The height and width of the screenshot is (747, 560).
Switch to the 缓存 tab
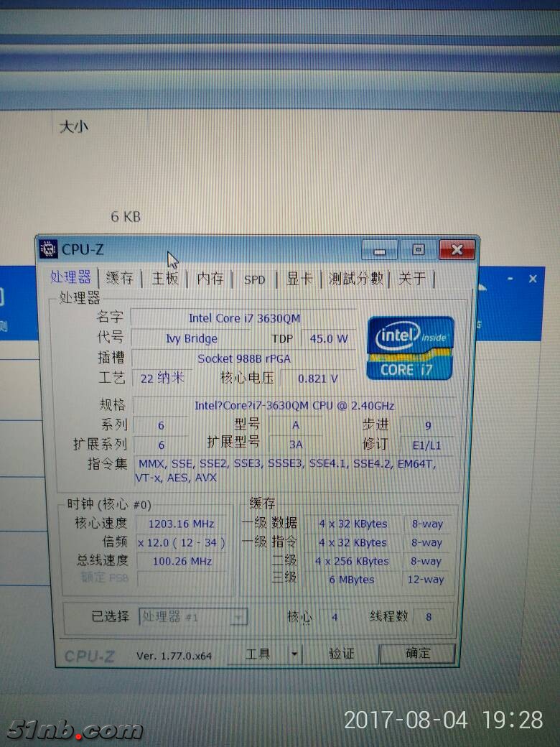coord(119,278)
